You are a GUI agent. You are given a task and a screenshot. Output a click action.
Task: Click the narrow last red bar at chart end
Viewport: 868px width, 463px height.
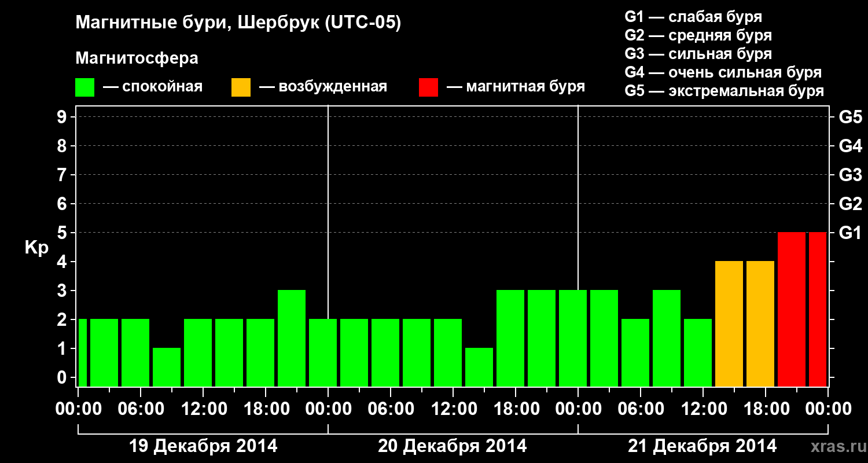818,309
